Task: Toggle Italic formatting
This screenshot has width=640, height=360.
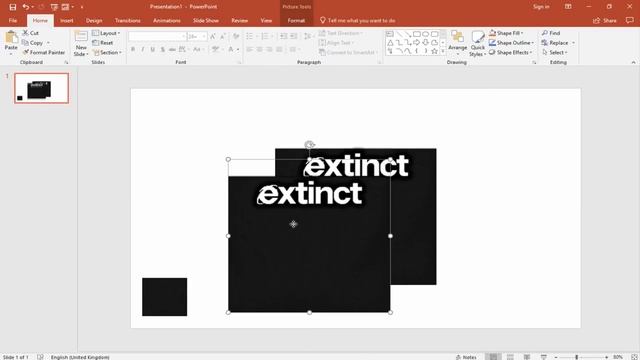Action: [143, 49]
